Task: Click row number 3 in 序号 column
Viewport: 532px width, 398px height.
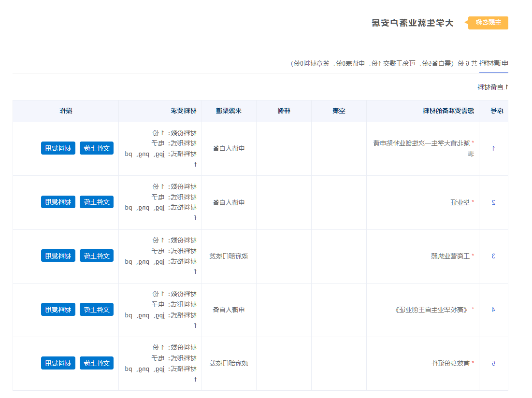Action: [x=494, y=256]
